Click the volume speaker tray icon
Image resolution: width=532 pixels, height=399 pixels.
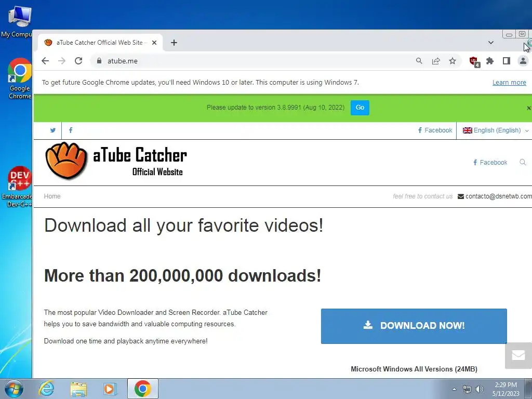[480, 389]
